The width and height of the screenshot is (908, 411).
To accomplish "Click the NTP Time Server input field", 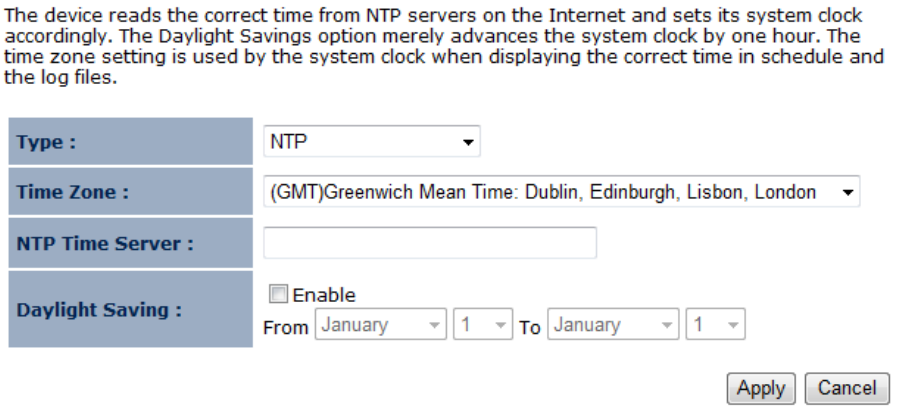I will (430, 243).
